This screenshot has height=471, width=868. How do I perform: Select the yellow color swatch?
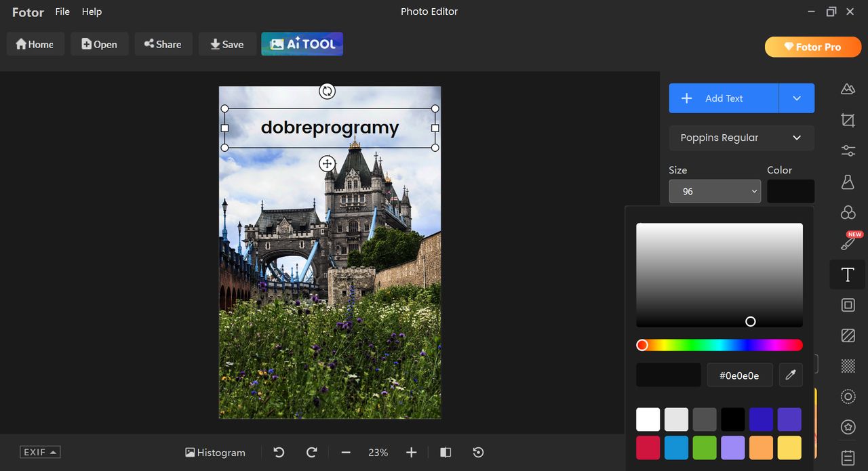(789, 447)
